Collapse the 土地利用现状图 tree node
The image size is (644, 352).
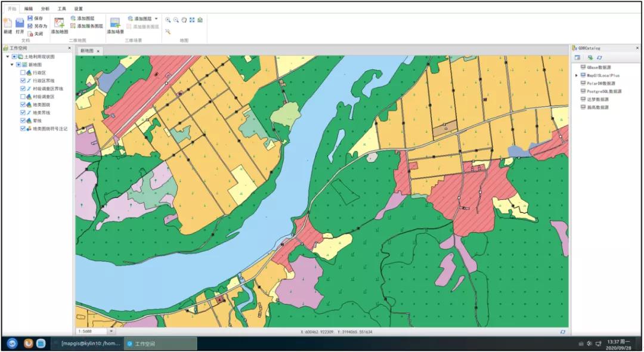click(x=8, y=57)
